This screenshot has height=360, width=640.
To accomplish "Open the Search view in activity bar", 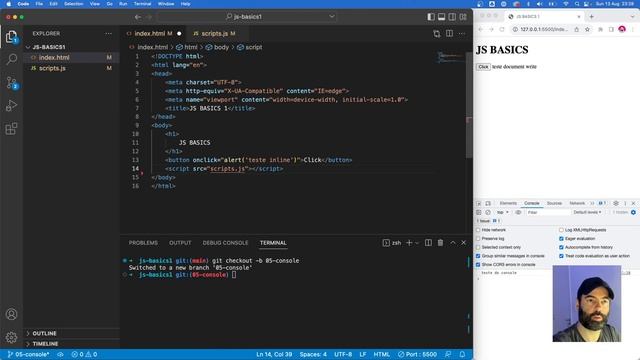I will [x=11, y=59].
